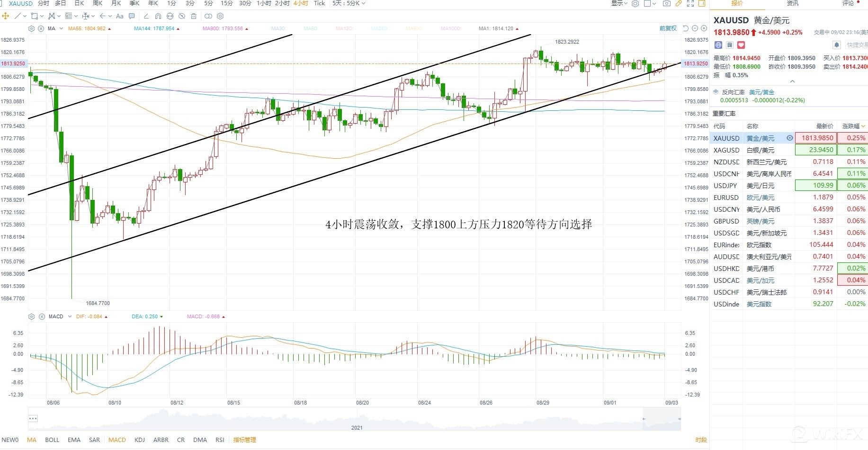Open the MACD indicator settings gear
The width and height of the screenshot is (868, 450).
(x=32, y=316)
